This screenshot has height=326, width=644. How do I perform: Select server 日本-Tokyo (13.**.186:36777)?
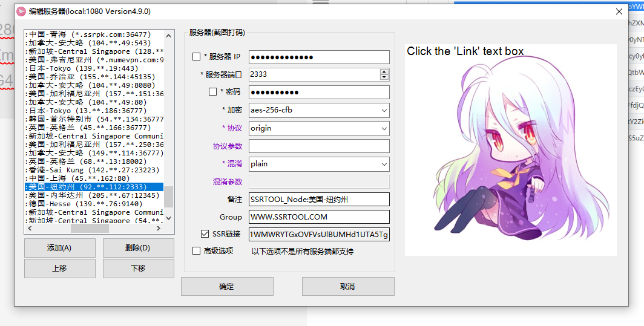(94, 111)
